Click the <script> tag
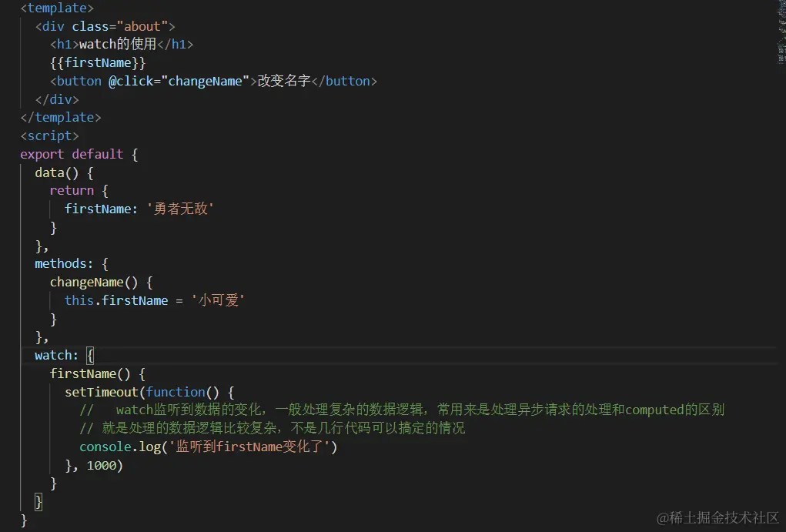786x532 pixels. 49,136
